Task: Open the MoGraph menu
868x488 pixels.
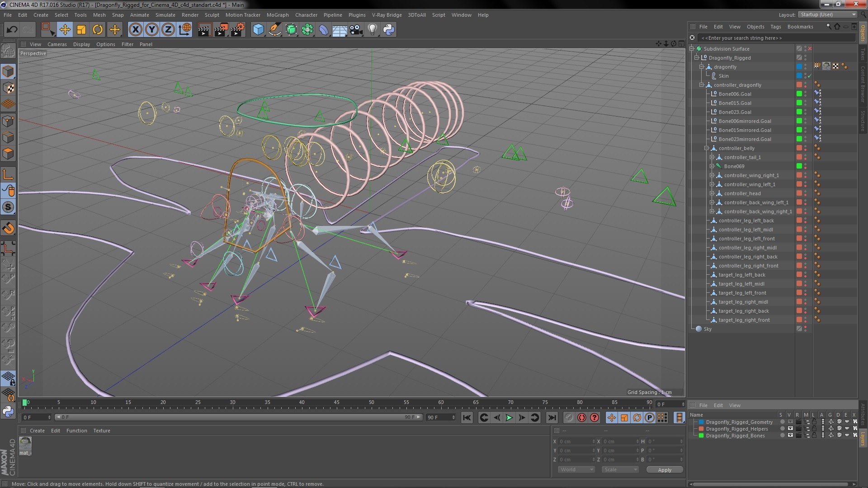Action: coord(278,15)
